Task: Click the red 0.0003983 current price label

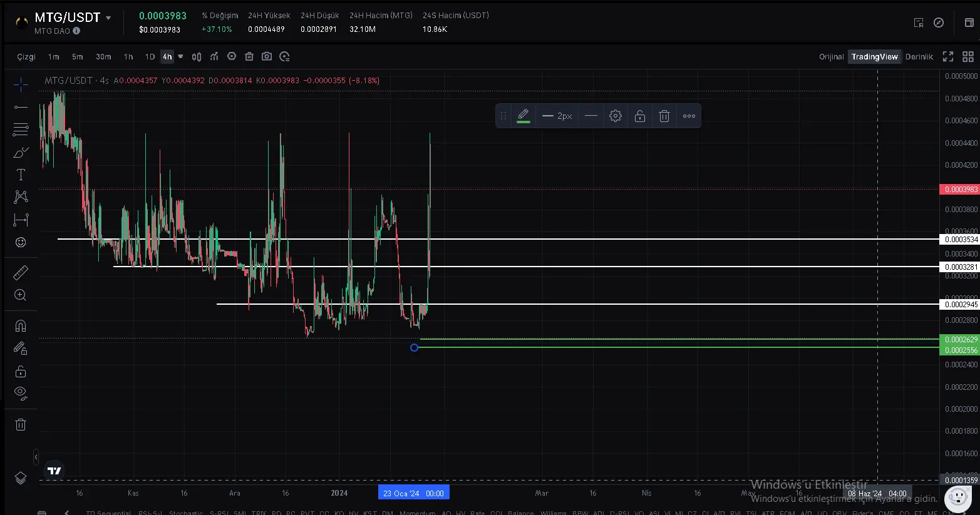Action: (960, 190)
